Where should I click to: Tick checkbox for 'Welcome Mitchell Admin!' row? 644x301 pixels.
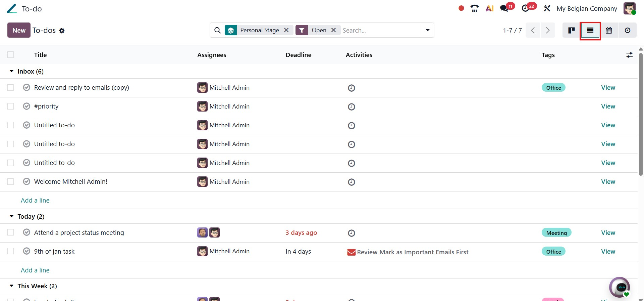(11, 182)
